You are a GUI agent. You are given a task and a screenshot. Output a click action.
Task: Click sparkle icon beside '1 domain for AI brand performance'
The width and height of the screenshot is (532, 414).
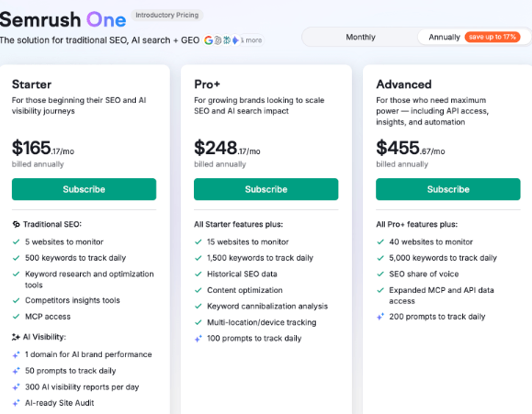[x=16, y=354]
